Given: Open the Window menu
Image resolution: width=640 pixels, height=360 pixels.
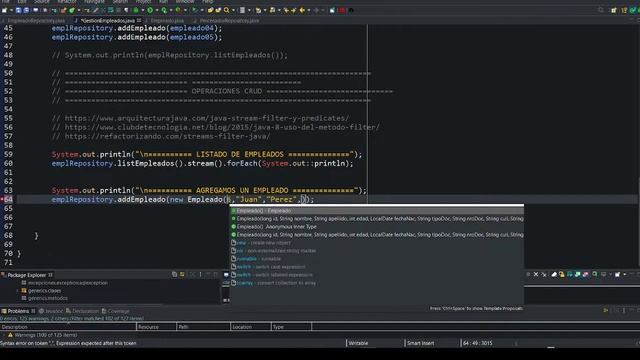Looking at the screenshot, I should click(x=184, y=2).
